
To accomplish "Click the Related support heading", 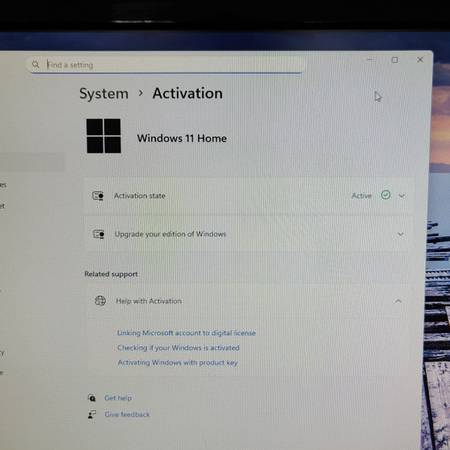I will click(x=111, y=274).
